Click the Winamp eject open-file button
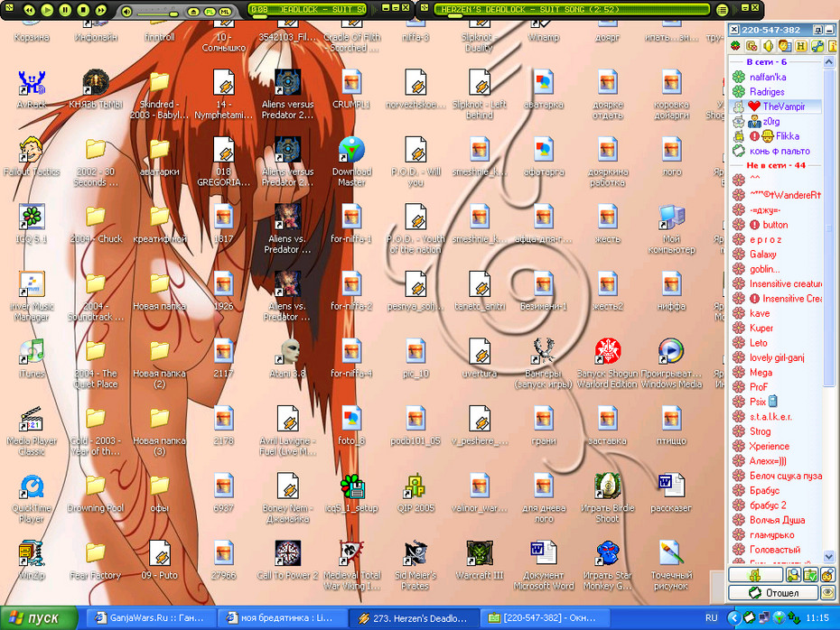This screenshot has width=840, height=630. (x=194, y=11)
